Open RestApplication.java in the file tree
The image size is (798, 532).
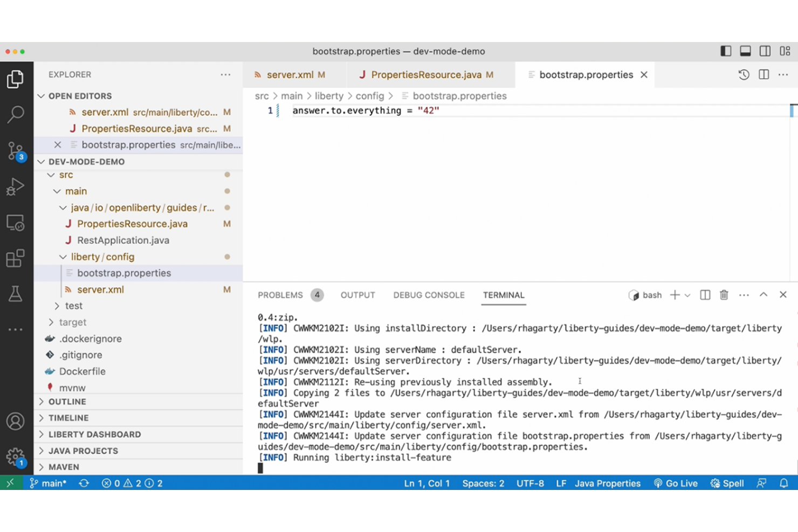tap(123, 240)
